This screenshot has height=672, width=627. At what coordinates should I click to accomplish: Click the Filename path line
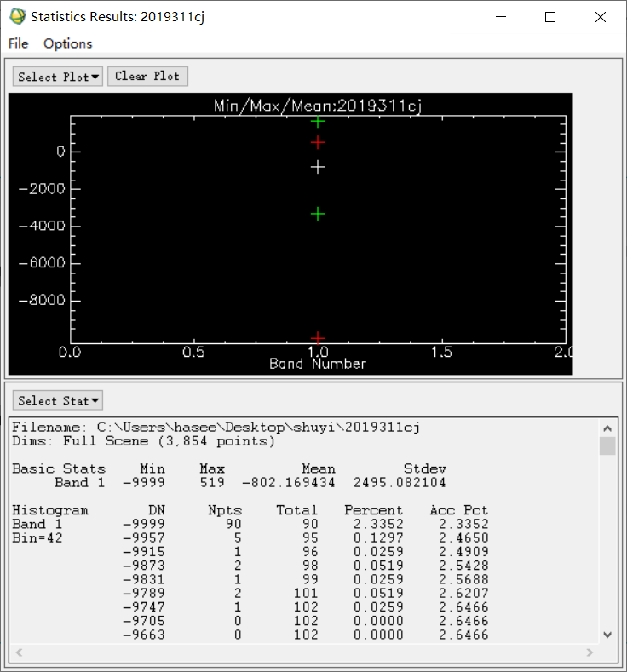[x=216, y=428]
